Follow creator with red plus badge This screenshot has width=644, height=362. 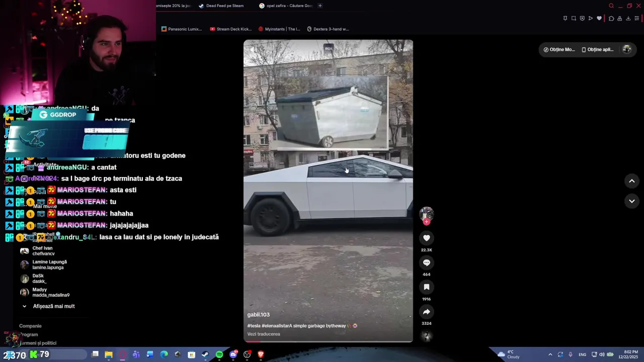[x=427, y=222]
